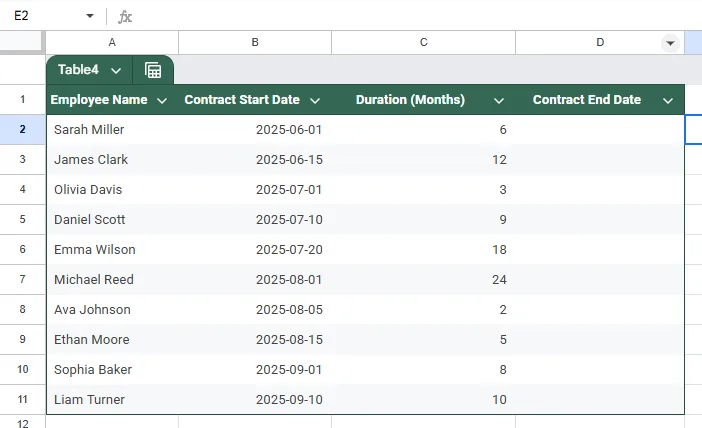Screen dimensions: 702x428
Task: Select column C header
Action: coord(424,43)
